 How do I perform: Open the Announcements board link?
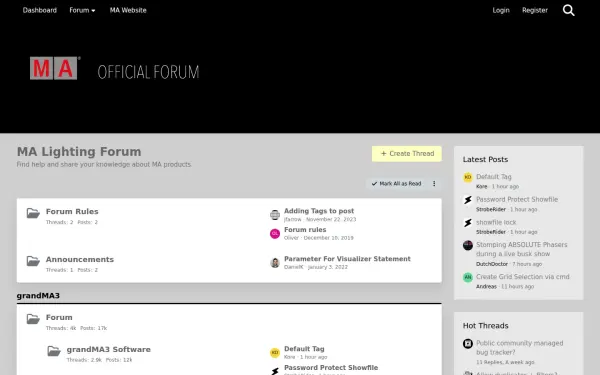pos(80,259)
